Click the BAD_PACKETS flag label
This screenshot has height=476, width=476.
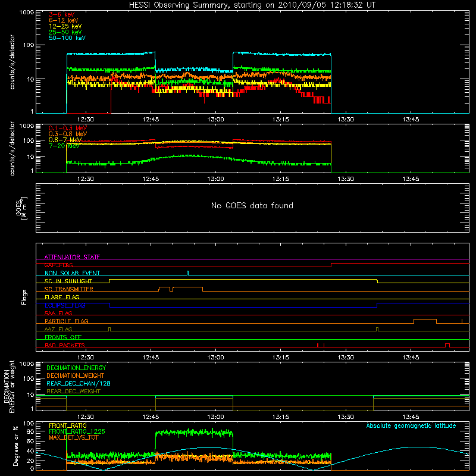click(65, 345)
